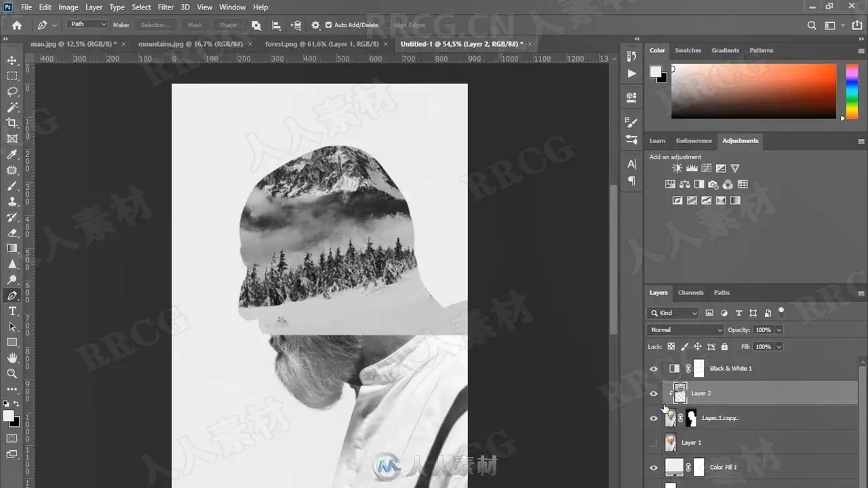868x488 pixels.
Task: Select the Move tool
Action: pos(12,60)
